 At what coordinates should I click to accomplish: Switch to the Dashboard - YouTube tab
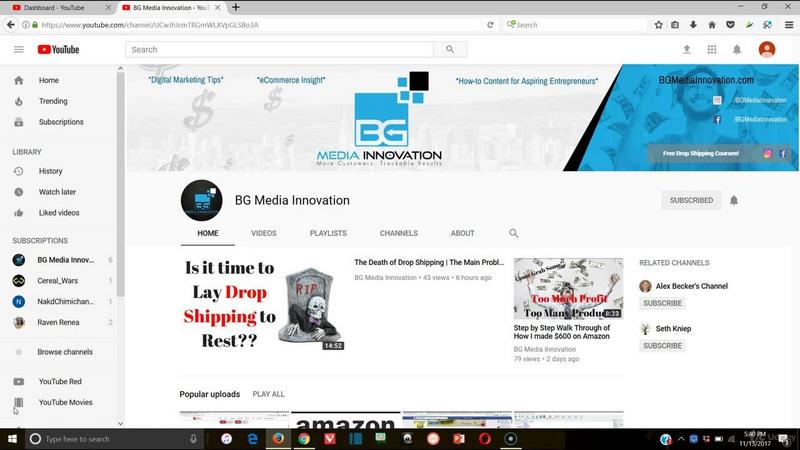(54, 8)
